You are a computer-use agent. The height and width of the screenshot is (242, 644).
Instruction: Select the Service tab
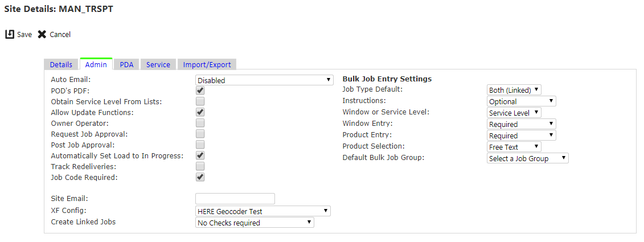click(x=158, y=64)
